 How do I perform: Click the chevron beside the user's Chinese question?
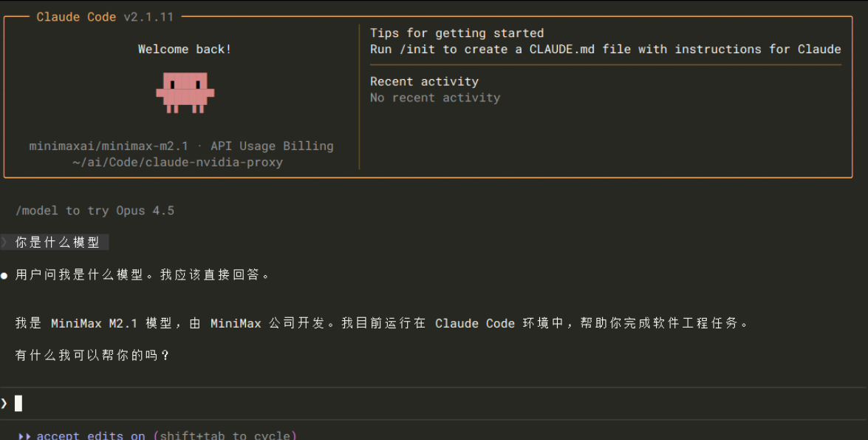[4, 242]
